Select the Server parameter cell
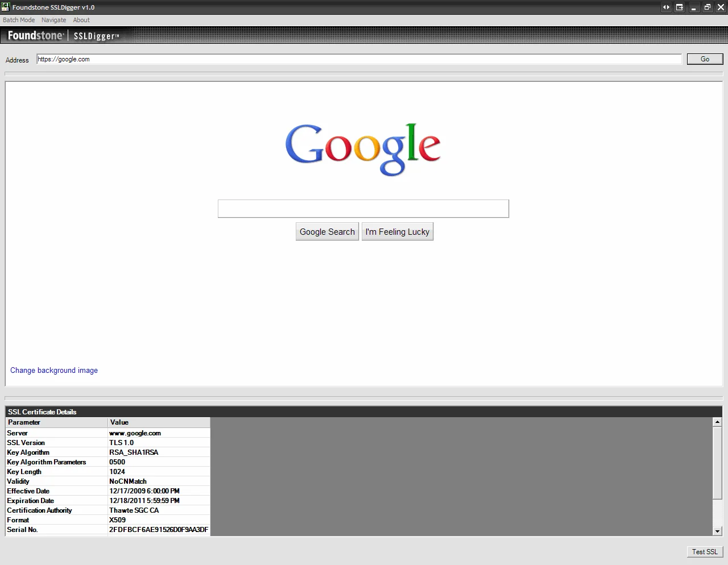Viewport: 728px width, 565px height. point(56,433)
